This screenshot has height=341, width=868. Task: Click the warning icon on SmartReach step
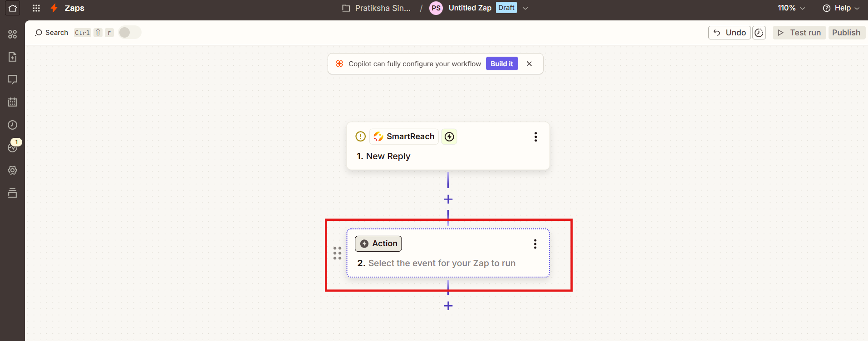(361, 136)
